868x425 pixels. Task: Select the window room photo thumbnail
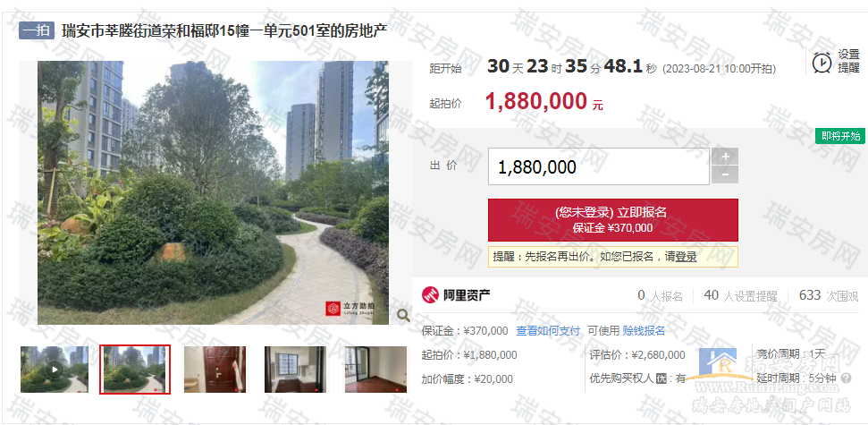point(295,370)
